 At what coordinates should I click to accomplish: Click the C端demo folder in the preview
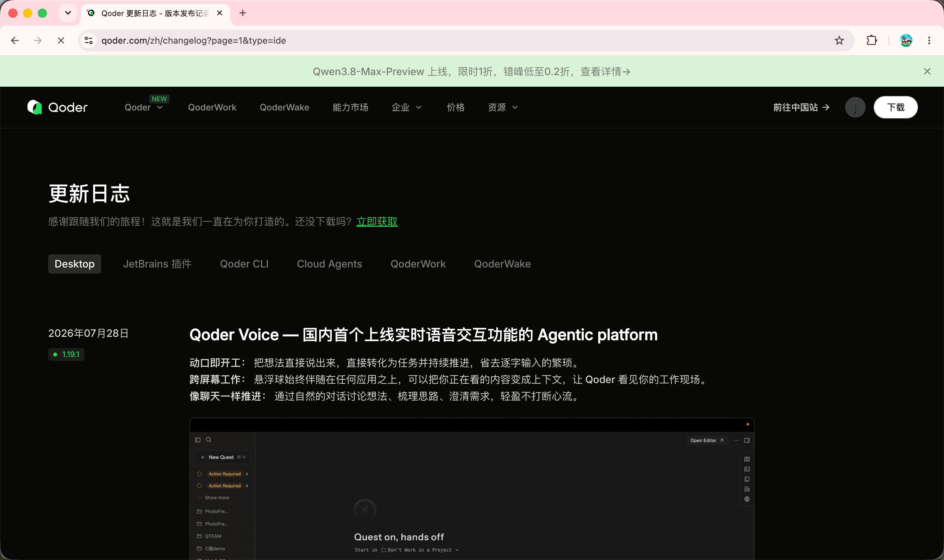pos(211,549)
